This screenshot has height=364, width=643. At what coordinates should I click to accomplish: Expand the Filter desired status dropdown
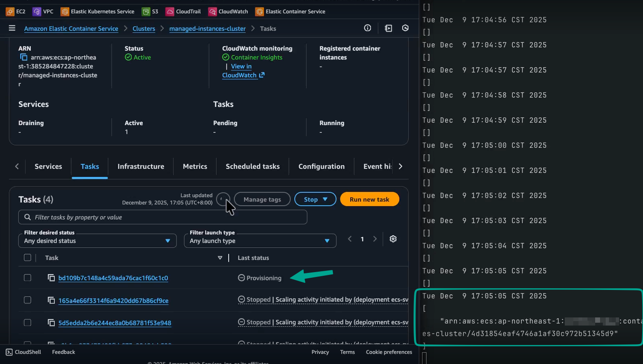point(97,241)
